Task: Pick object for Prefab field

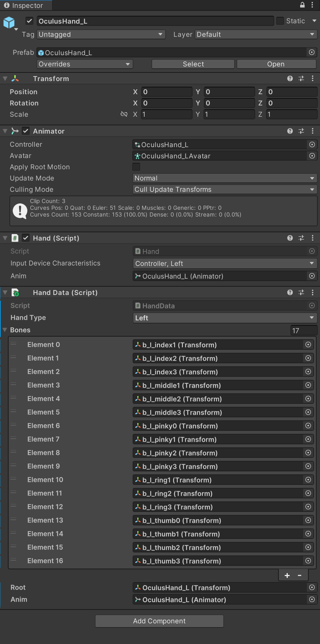Action: point(312,52)
